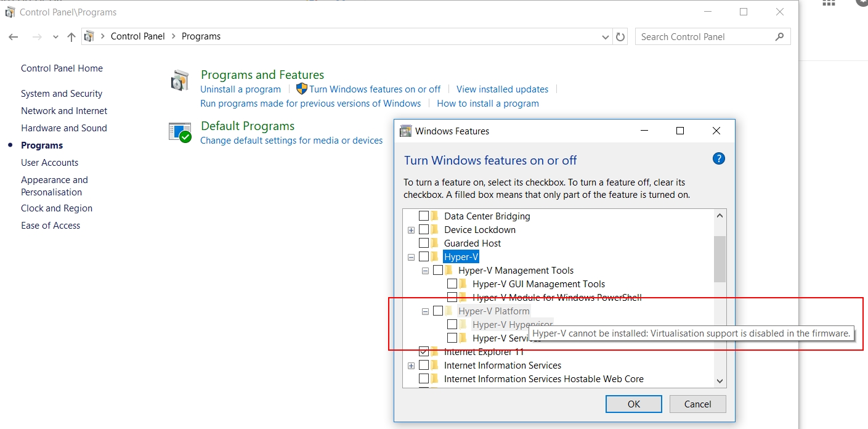The width and height of the screenshot is (868, 429).
Task: Toggle the Data Center Bridging checkbox
Action: click(424, 216)
